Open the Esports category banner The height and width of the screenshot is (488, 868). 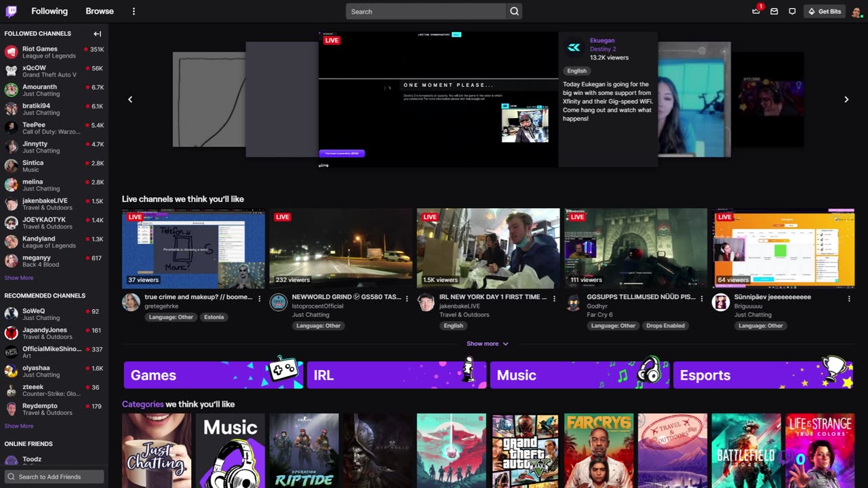[763, 375]
